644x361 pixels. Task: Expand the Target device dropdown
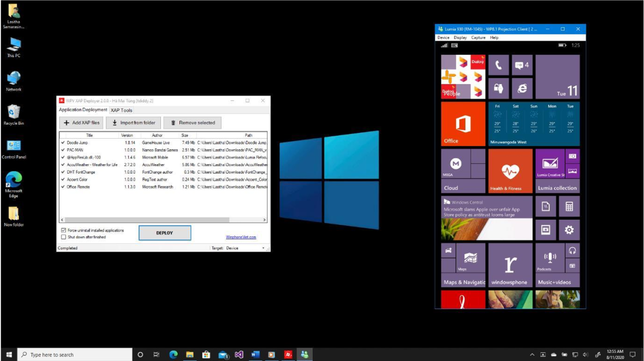pyautogui.click(x=263, y=248)
